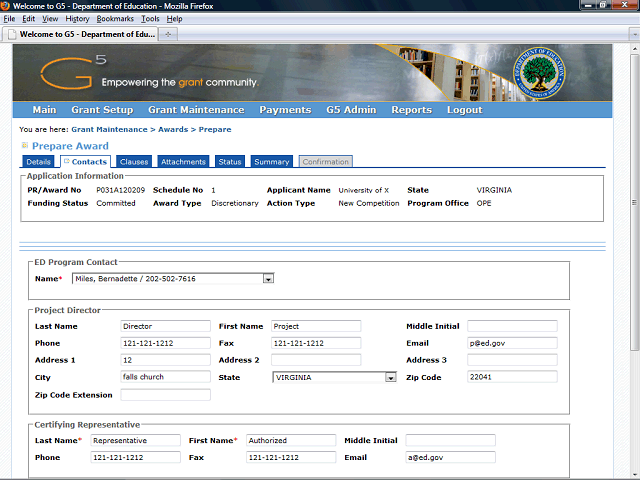
Task: Open the History menu in Firefox
Action: [x=77, y=19]
